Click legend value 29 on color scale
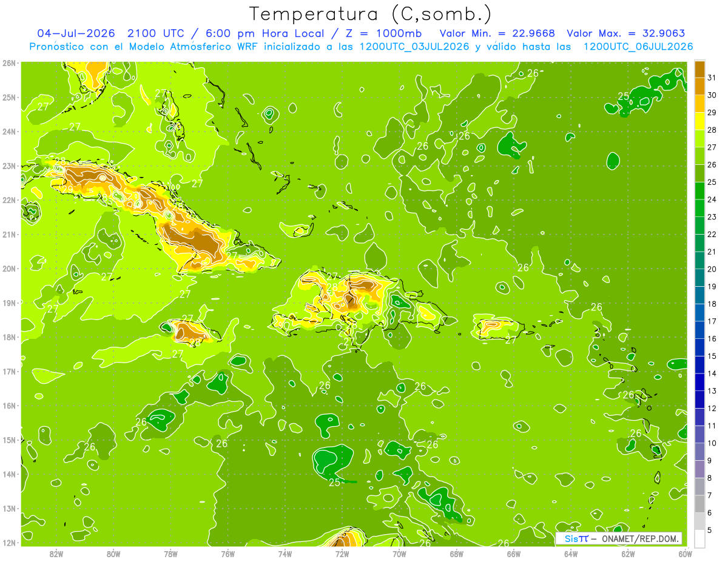The image size is (728, 562). 712,113
